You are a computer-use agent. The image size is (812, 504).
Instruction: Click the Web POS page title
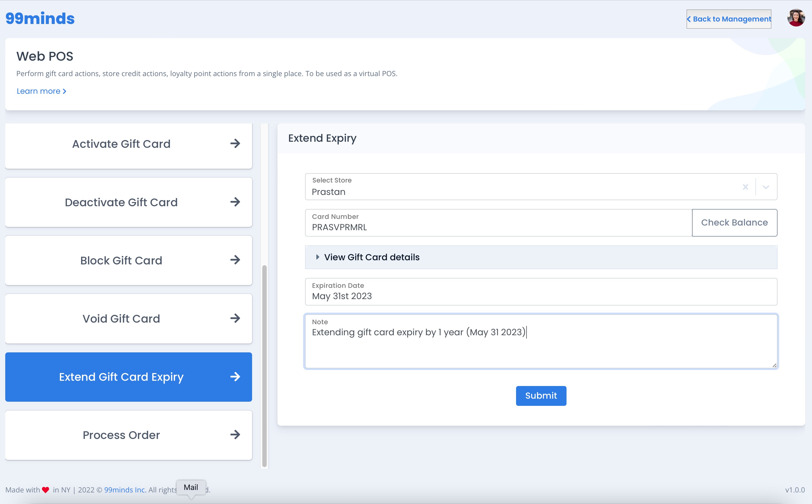(45, 56)
